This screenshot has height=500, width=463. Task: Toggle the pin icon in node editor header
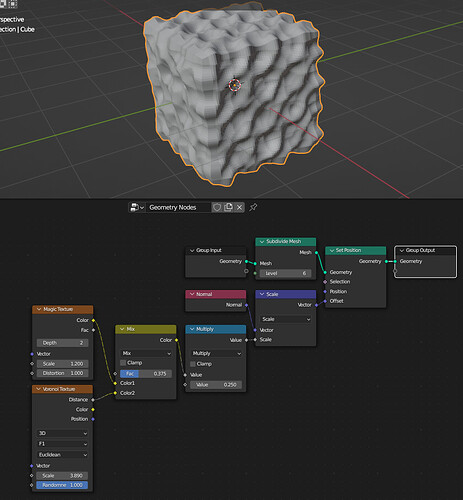(253, 207)
